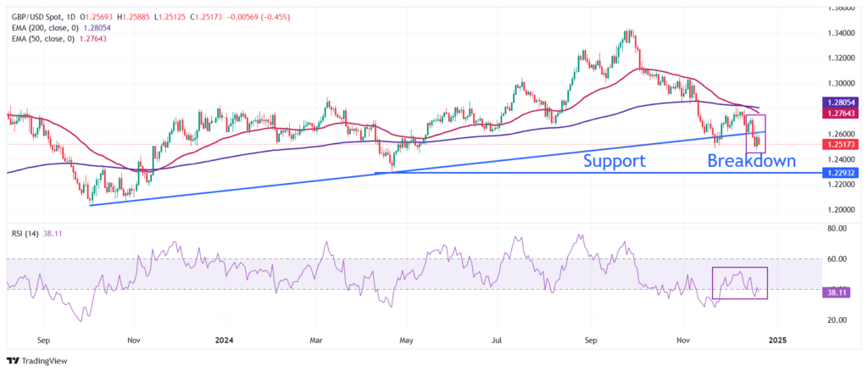Viewport: 868px width, 372px height.
Task: Select the Breakdown text annotation
Action: (x=750, y=161)
